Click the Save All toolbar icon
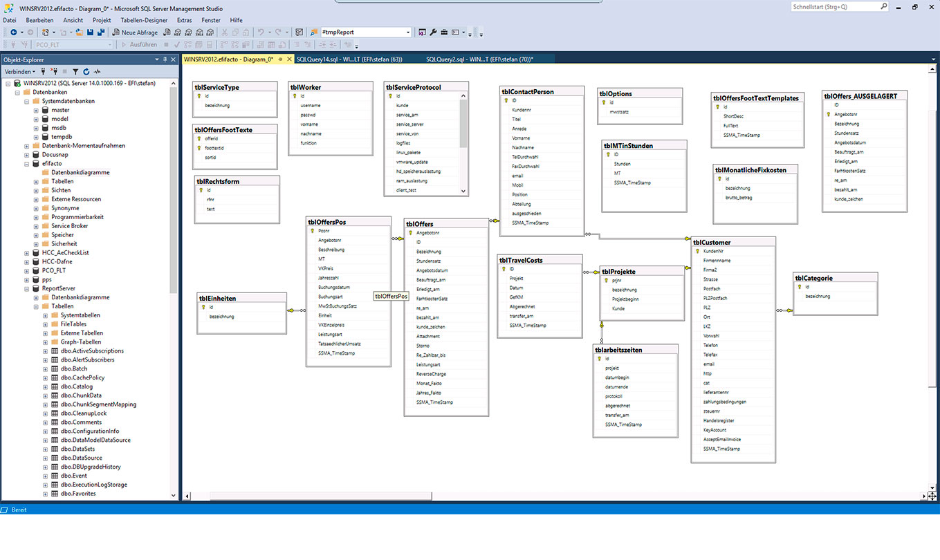This screenshot has width=940, height=560. pyautogui.click(x=101, y=32)
